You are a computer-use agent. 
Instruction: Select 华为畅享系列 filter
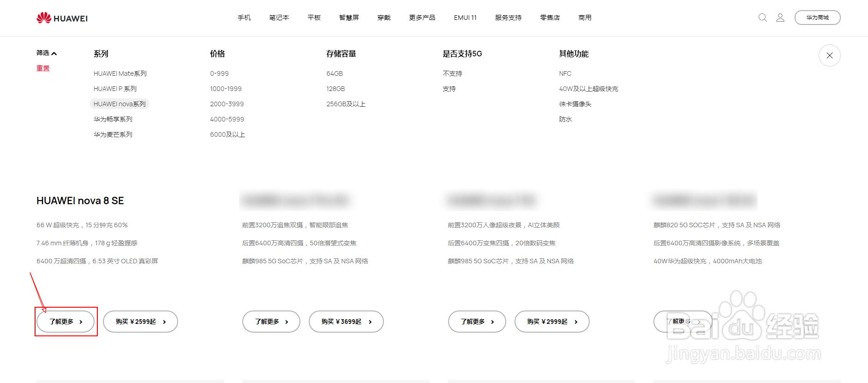coord(113,119)
